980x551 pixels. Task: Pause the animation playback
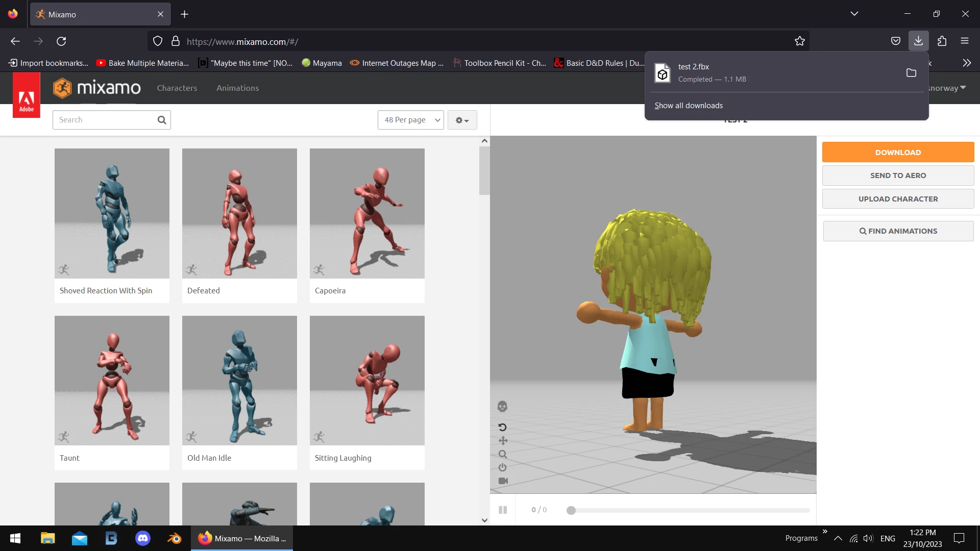[503, 510]
